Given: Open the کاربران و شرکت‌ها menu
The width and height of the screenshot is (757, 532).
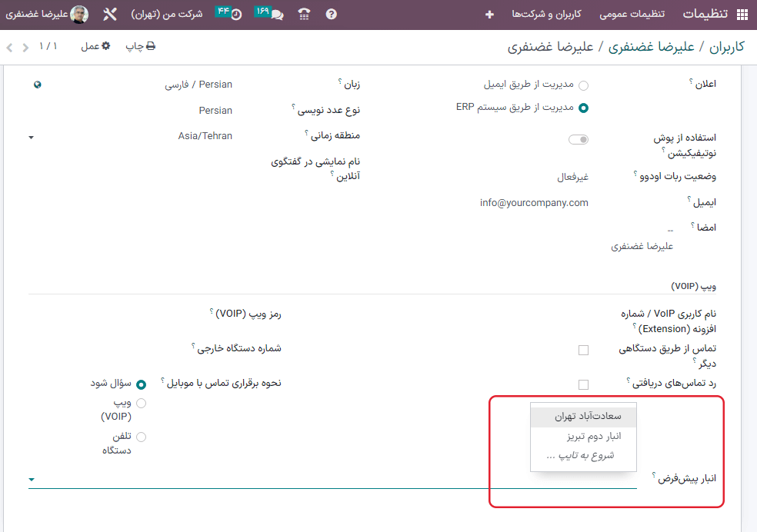Looking at the screenshot, I should pos(545,14).
